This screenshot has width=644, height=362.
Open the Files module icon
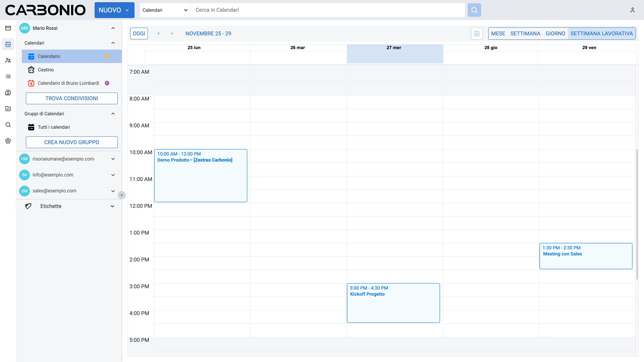8,109
